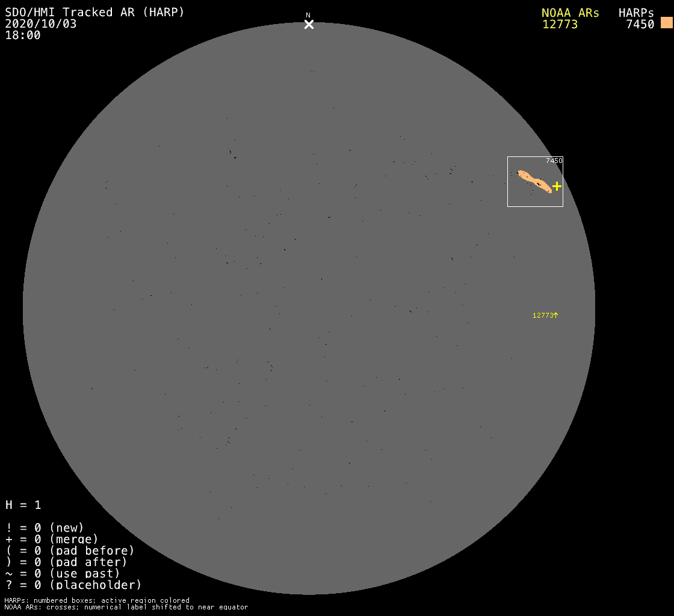Select the orange HARP color swatch in the legend
674x616 pixels.
[666, 23]
